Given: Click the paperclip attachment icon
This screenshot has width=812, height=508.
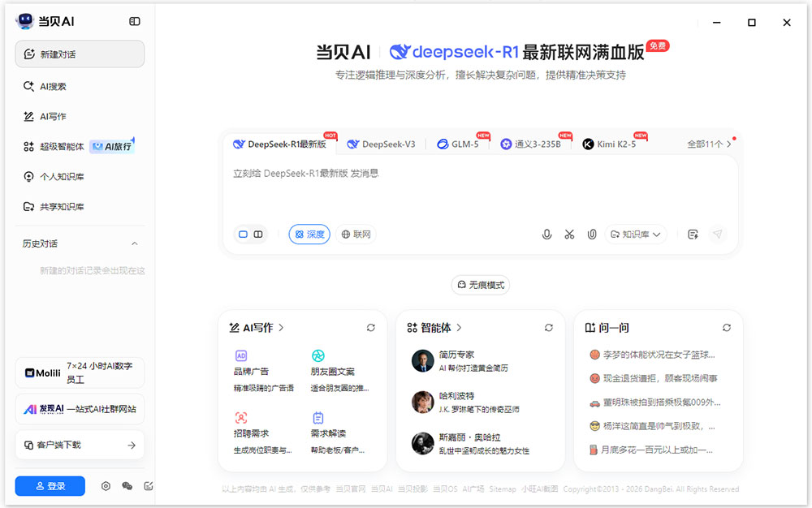Looking at the screenshot, I should coord(592,234).
